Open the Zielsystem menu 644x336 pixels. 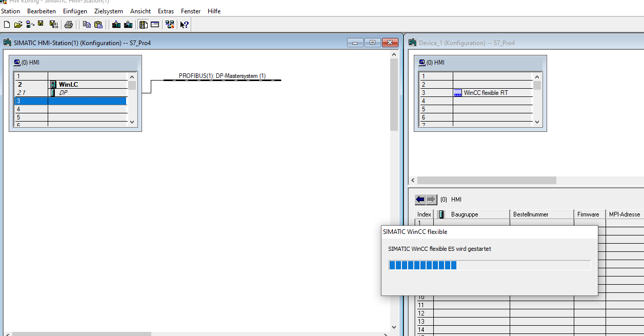coord(108,11)
